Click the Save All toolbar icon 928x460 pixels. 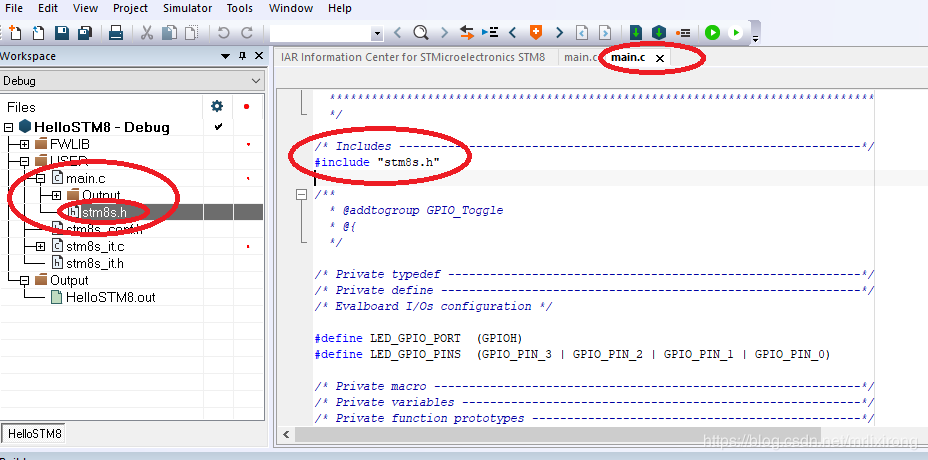coord(84,33)
